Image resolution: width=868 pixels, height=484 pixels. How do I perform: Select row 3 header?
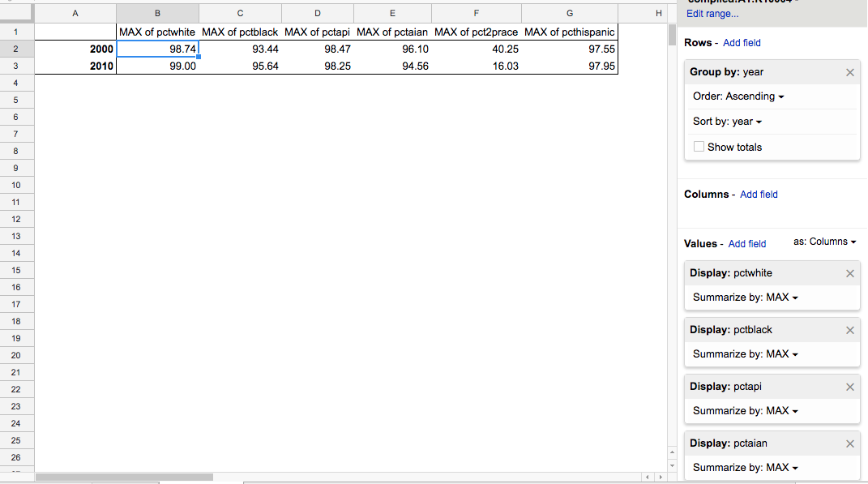(15, 66)
